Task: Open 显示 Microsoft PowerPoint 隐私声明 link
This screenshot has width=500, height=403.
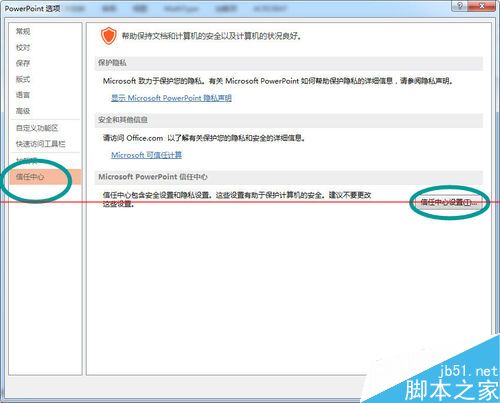Action: 171,98
